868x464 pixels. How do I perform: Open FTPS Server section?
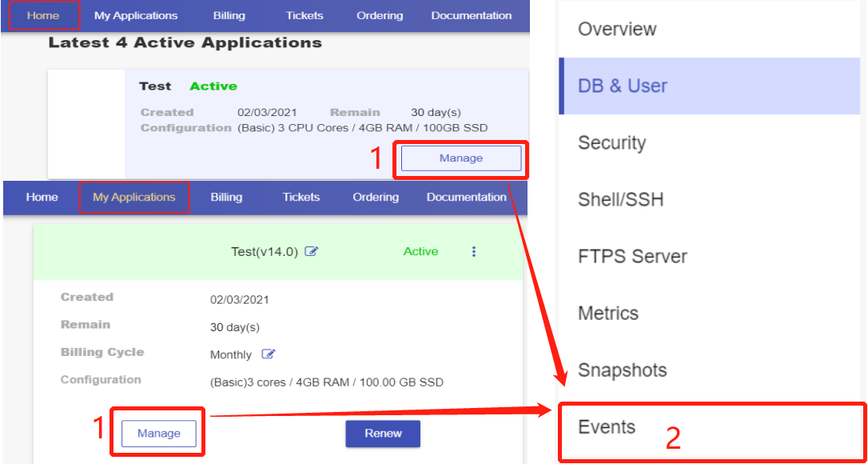tap(632, 257)
